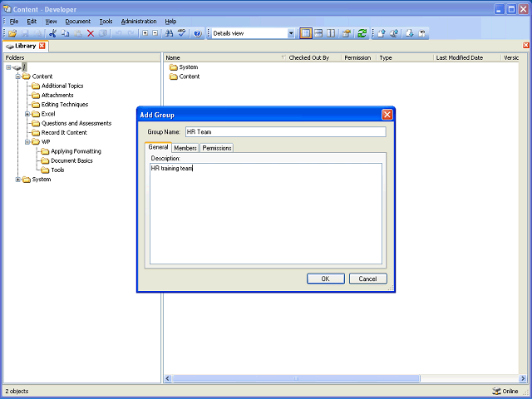Click the Group Name input field
This screenshot has height=399, width=532.
click(286, 131)
